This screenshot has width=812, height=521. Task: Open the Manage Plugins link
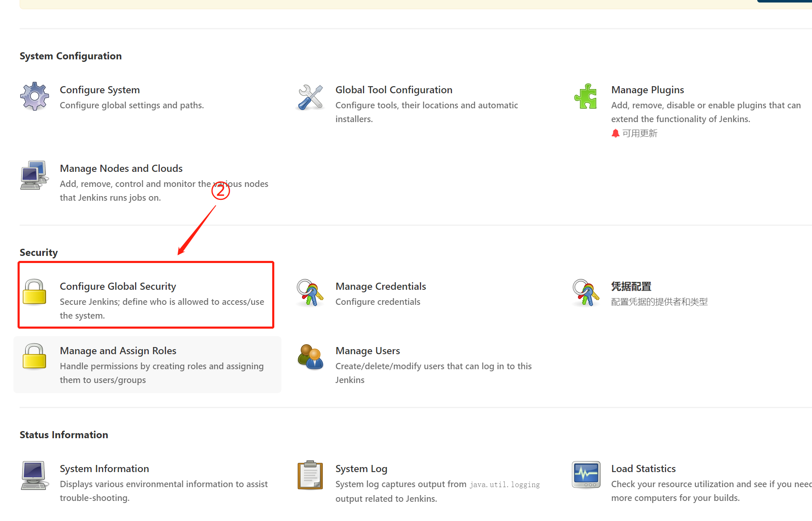point(648,90)
